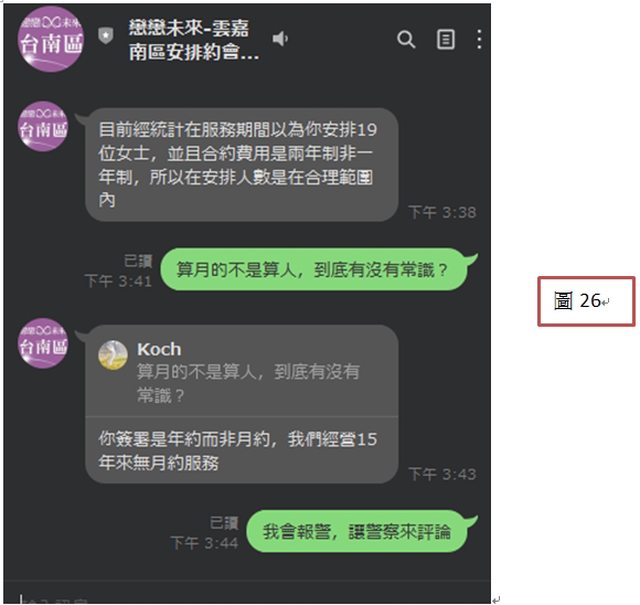
Task: Jump to quoted Koch message in reply
Action: click(x=242, y=371)
